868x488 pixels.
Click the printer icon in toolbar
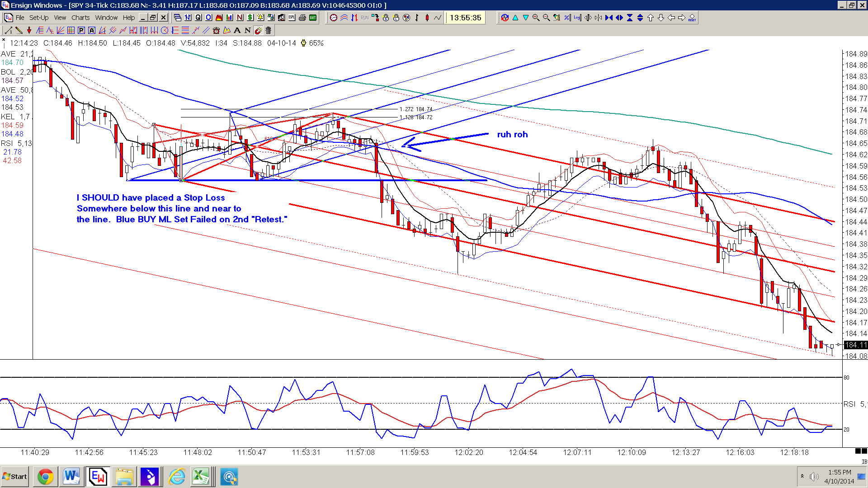pyautogui.click(x=302, y=18)
